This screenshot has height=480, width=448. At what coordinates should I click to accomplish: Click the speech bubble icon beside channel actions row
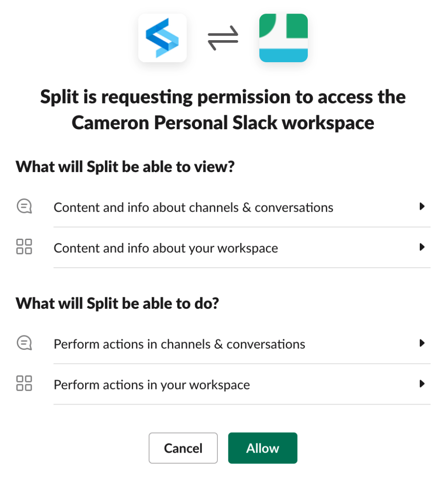pyautogui.click(x=24, y=343)
